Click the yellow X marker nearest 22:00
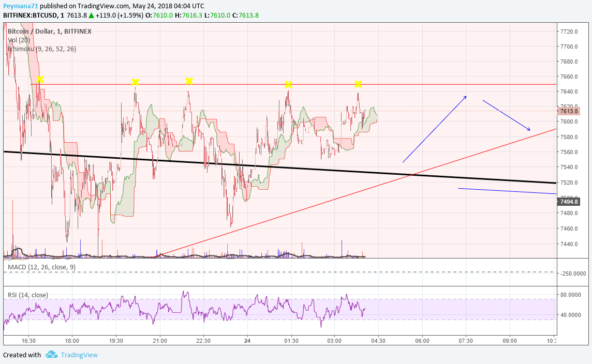The width and height of the screenshot is (592, 364). (189, 81)
